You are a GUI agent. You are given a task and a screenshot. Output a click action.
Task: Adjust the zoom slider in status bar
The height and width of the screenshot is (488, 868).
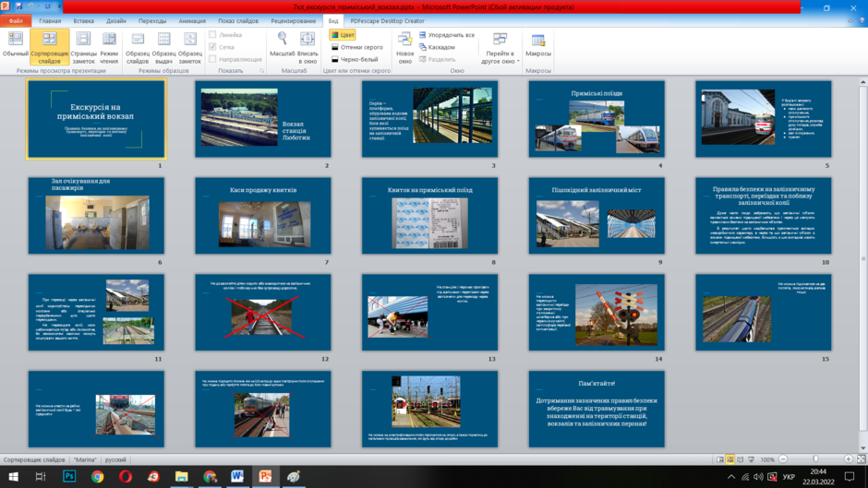[x=815, y=459]
